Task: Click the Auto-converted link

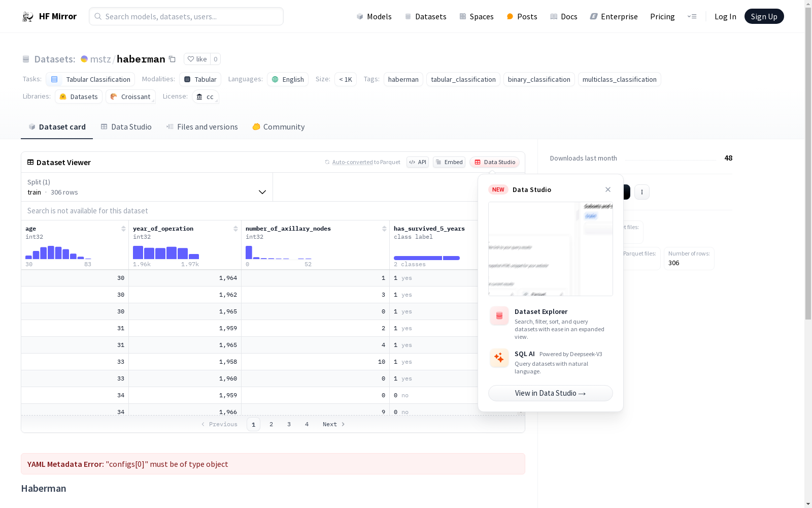Action: click(352, 162)
